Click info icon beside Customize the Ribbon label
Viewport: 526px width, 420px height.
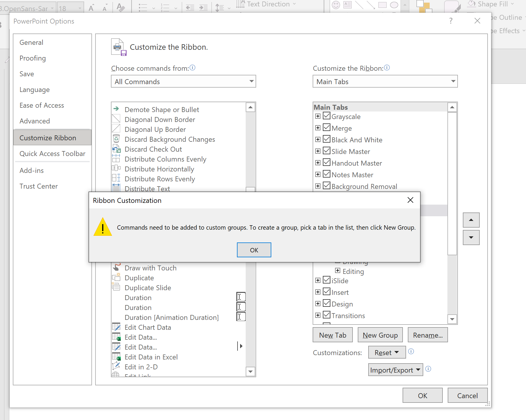click(387, 68)
